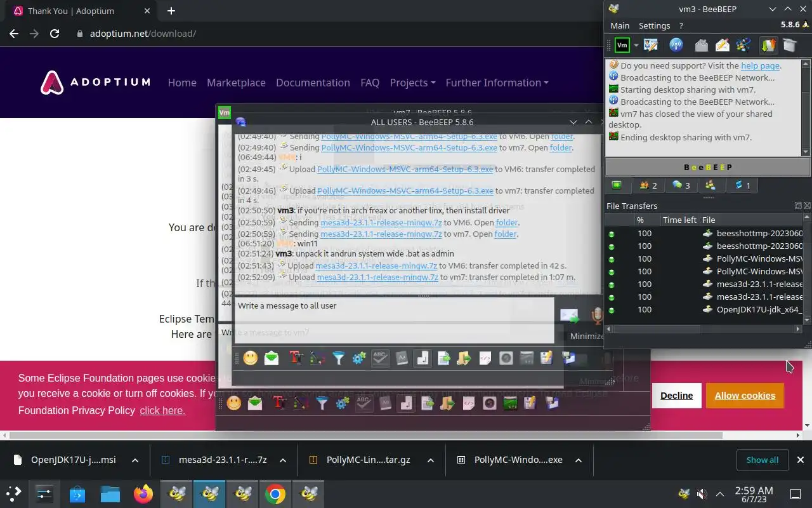Open the edit profile card icon
The image size is (812, 508).
click(x=650, y=45)
